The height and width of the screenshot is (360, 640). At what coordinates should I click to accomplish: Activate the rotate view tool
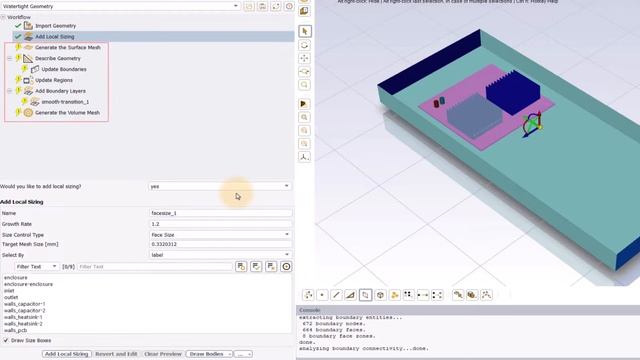(304, 45)
